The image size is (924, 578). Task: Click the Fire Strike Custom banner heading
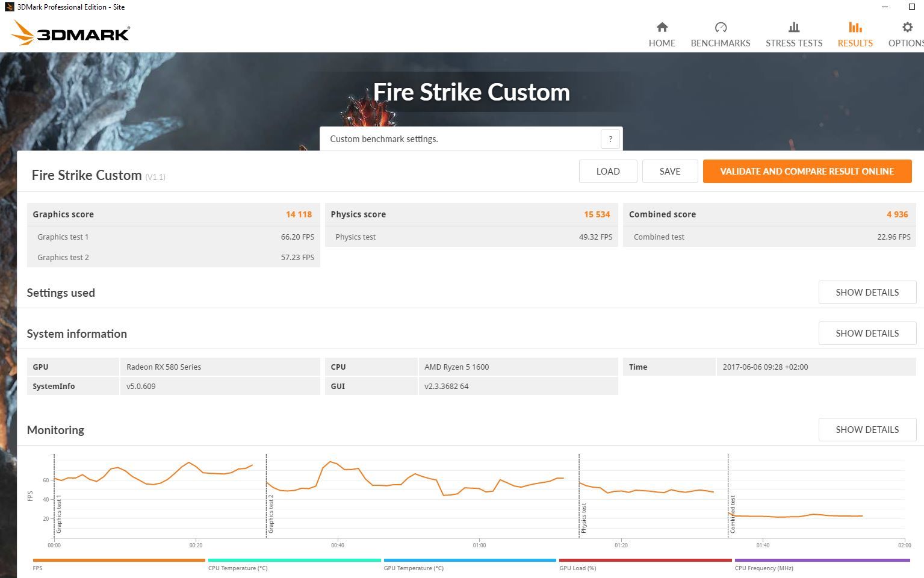point(471,92)
